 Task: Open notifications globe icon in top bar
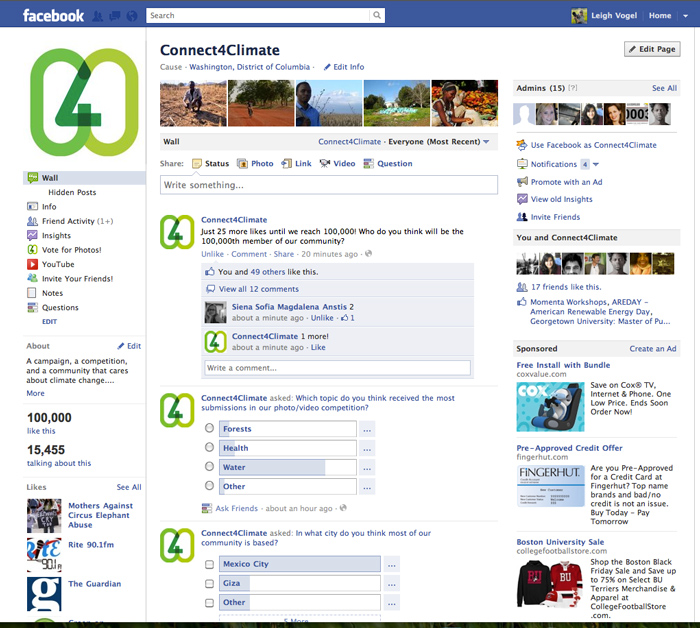(x=132, y=16)
